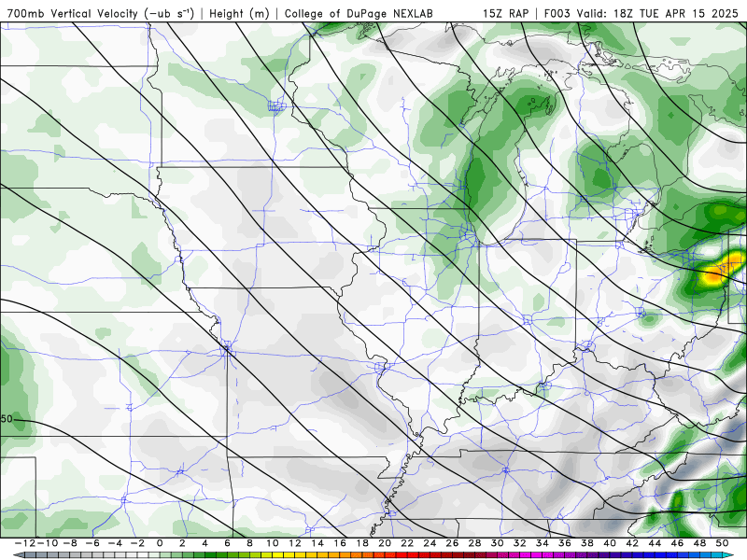Click the "College of DuPage NEXLAB" header text
The width and height of the screenshot is (747, 560).
pyautogui.click(x=359, y=13)
